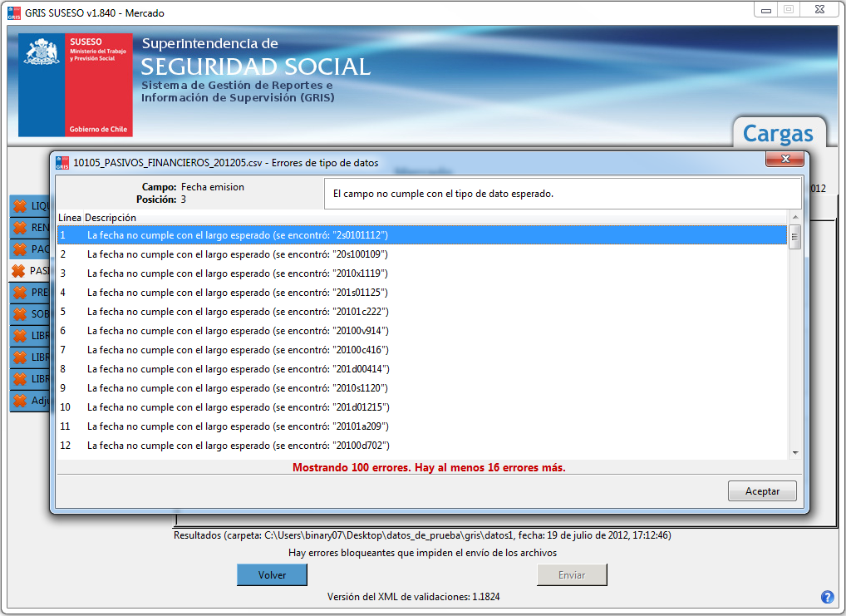This screenshot has height=616, width=846.
Task: Minimize the GRIS SUSESO main window
Action: click(765, 10)
